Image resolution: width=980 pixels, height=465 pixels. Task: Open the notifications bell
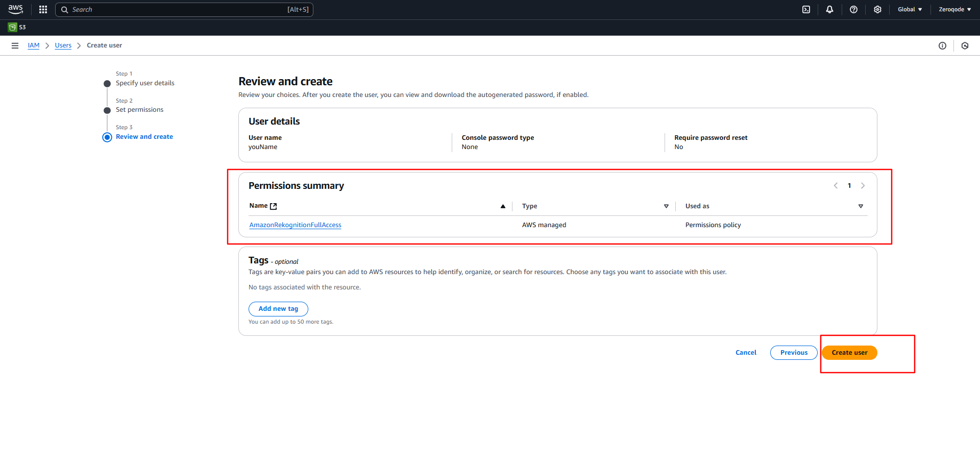(x=829, y=9)
